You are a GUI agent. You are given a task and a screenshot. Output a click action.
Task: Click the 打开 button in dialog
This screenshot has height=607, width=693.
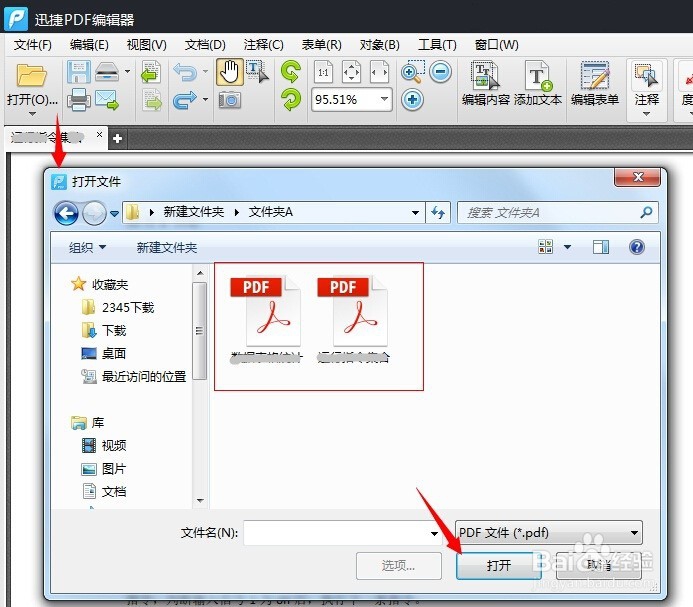click(499, 565)
